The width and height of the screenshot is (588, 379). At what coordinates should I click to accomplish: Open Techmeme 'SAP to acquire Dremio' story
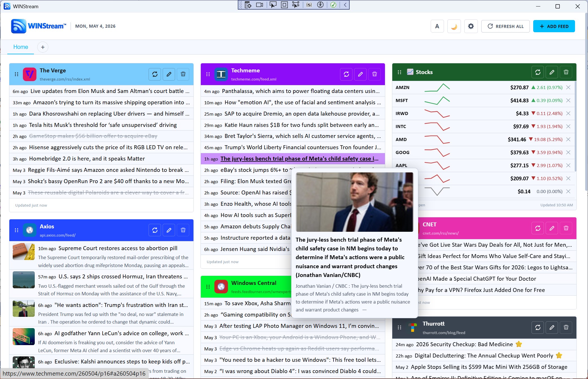pyautogui.click(x=302, y=114)
